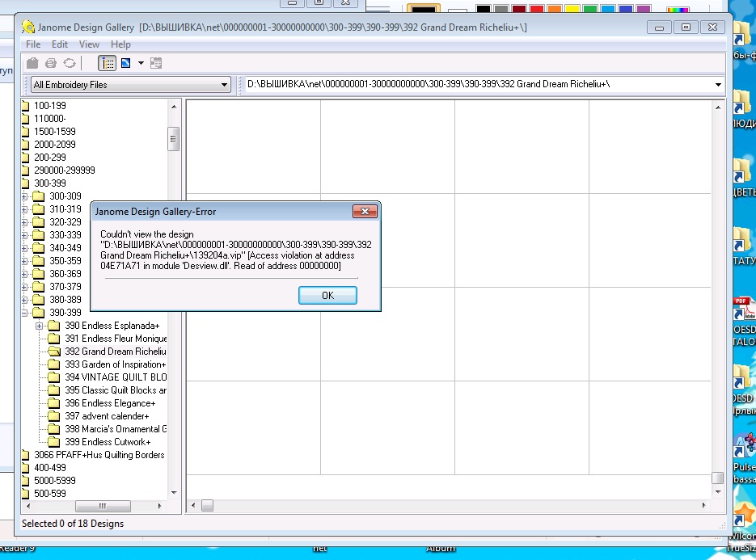Select the 393 Garden of Inspiration+ folder

click(116, 364)
